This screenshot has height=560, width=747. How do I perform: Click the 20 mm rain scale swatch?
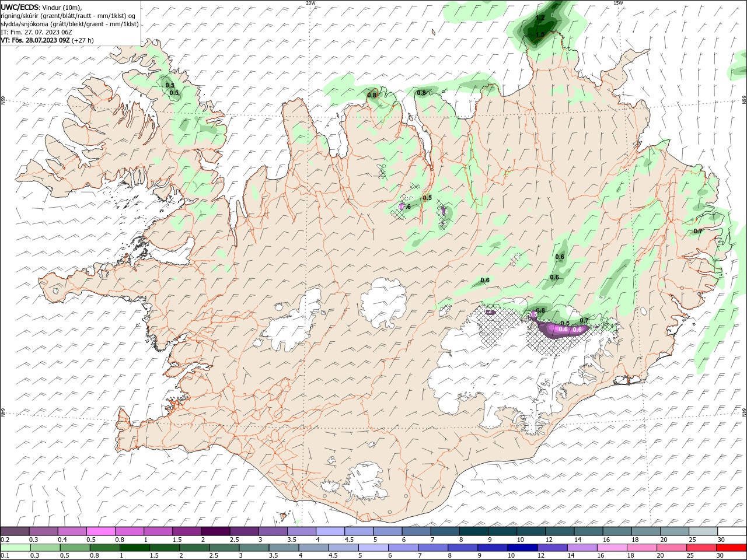(x=672, y=548)
